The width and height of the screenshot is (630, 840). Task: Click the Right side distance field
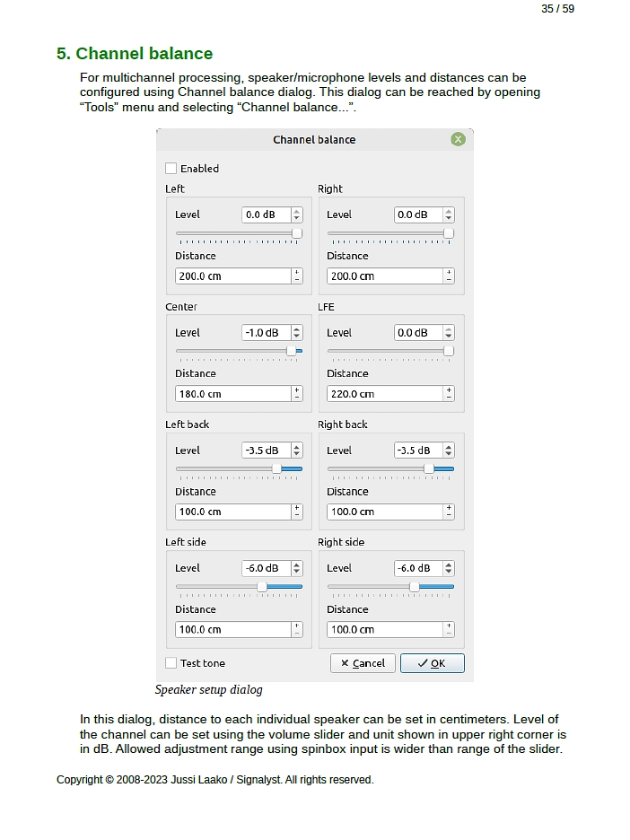[385, 630]
